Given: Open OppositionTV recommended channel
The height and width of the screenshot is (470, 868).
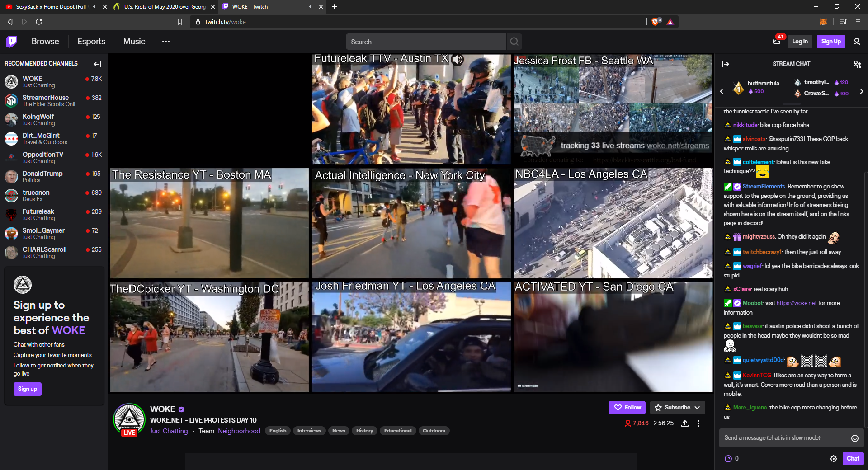Looking at the screenshot, I should pyautogui.click(x=53, y=158).
